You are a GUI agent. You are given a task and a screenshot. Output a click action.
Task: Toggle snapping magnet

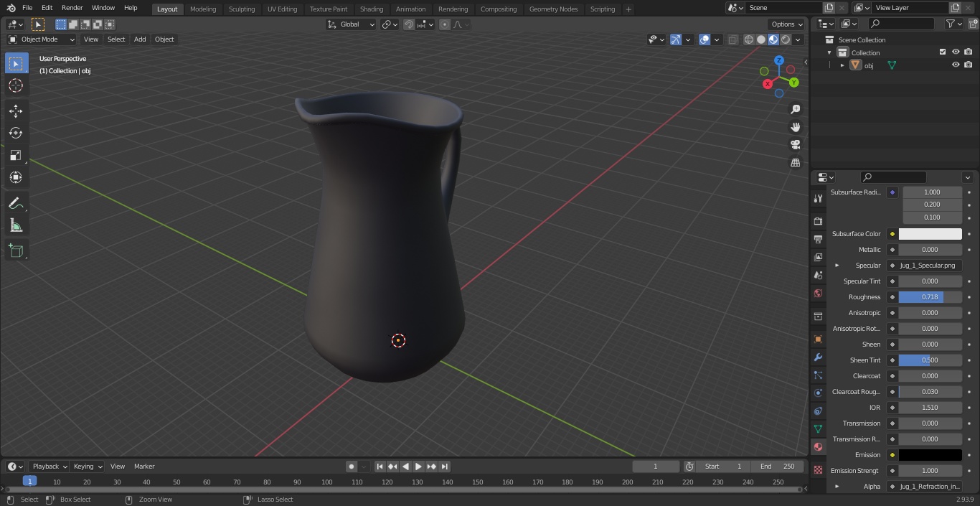[x=409, y=24]
